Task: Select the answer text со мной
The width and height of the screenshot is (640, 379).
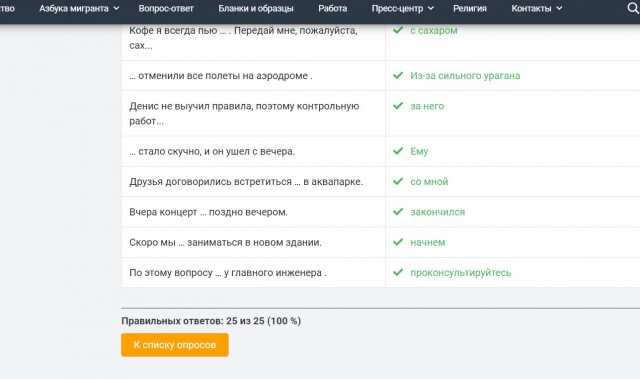Action: point(429,182)
